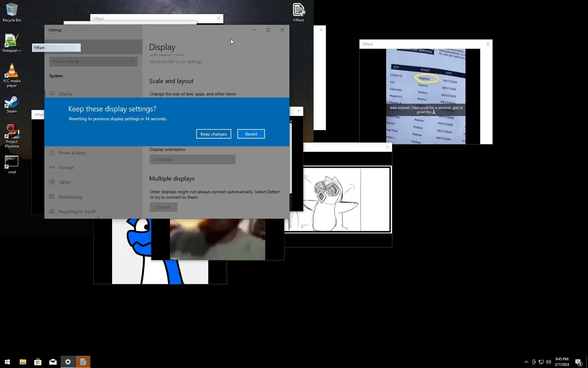Expand Display orientation Landscape dropdown
Viewport: 588px width, 368px height.
coord(192,159)
